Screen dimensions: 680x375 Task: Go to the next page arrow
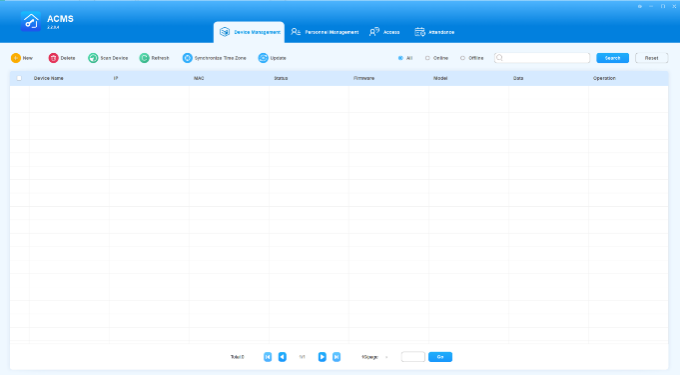pos(322,357)
